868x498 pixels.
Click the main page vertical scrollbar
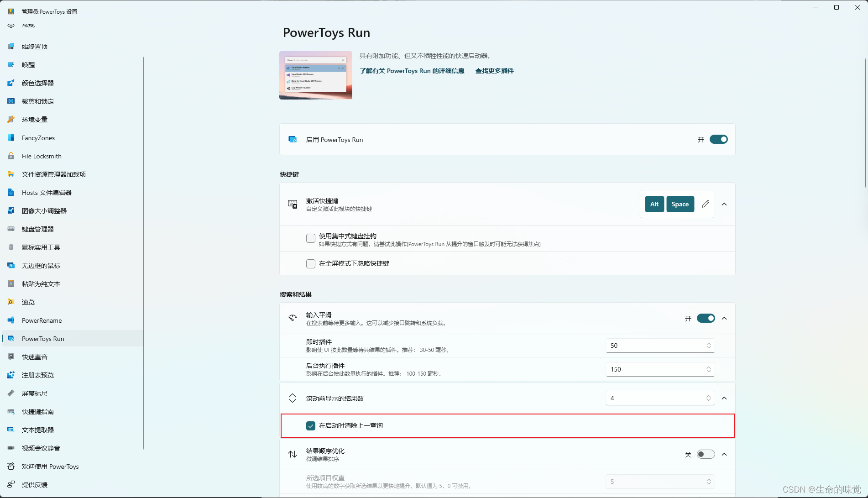click(865, 122)
